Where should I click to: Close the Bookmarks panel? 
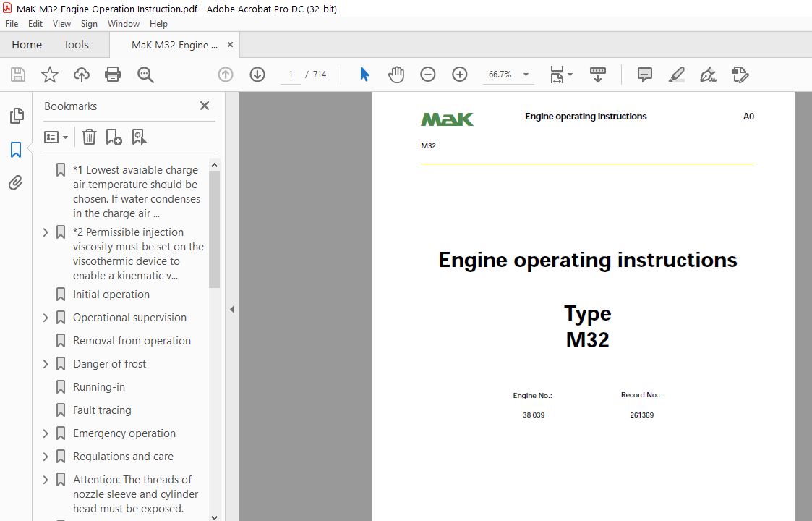pos(205,106)
